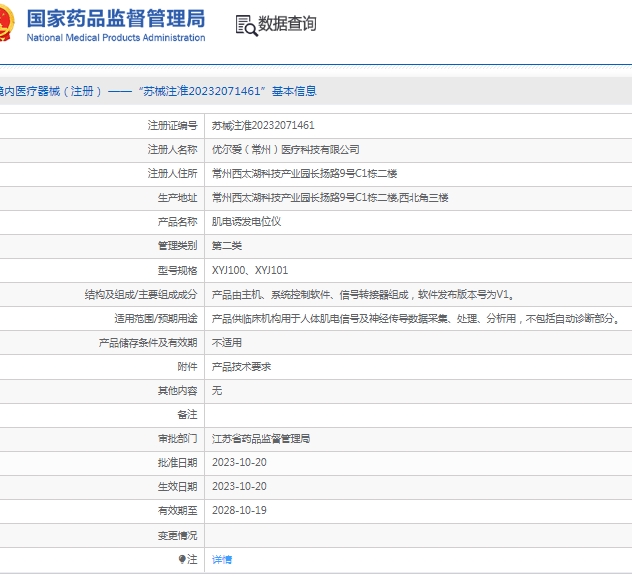632x577 pixels.
Task: Click the 管理类别 label
Action: point(177,246)
